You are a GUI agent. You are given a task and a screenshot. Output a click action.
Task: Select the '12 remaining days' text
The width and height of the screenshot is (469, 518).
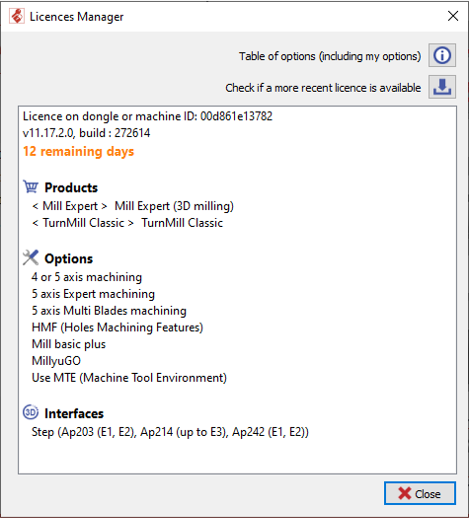tap(78, 151)
